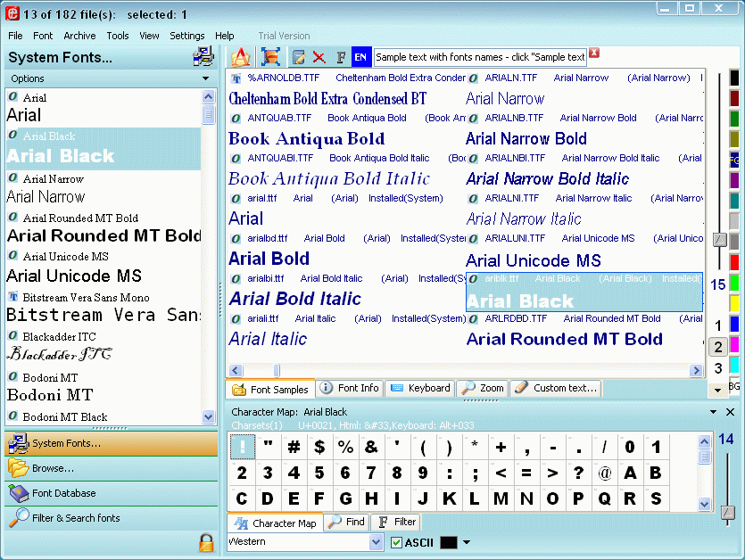This screenshot has width=745, height=560.
Task: Delete font using the red X toolbar icon
Action: coord(319,56)
